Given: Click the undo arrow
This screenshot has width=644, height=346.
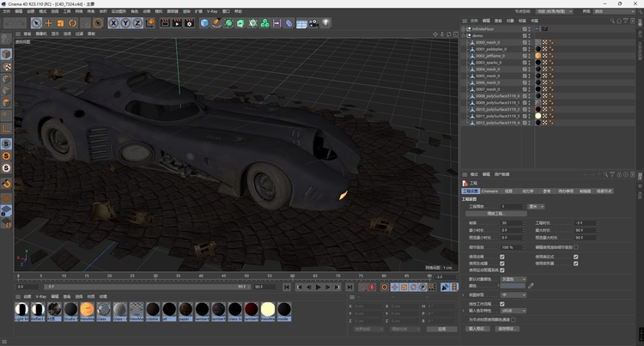Looking at the screenshot, I should 9,23.
